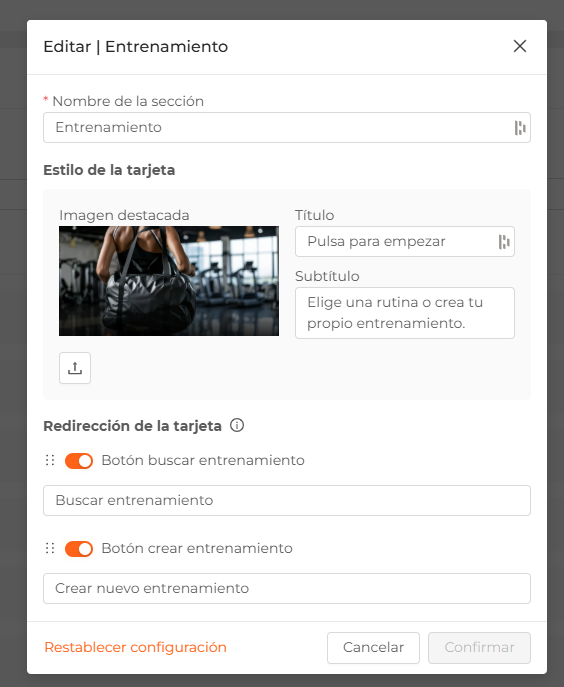Click the drag handle for Botón crear entrenamiento
The height and width of the screenshot is (687, 564).
click(x=50, y=549)
